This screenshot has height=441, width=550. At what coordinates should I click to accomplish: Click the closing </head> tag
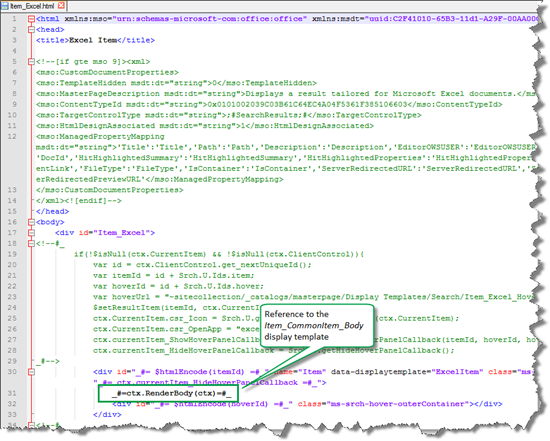[52, 212]
